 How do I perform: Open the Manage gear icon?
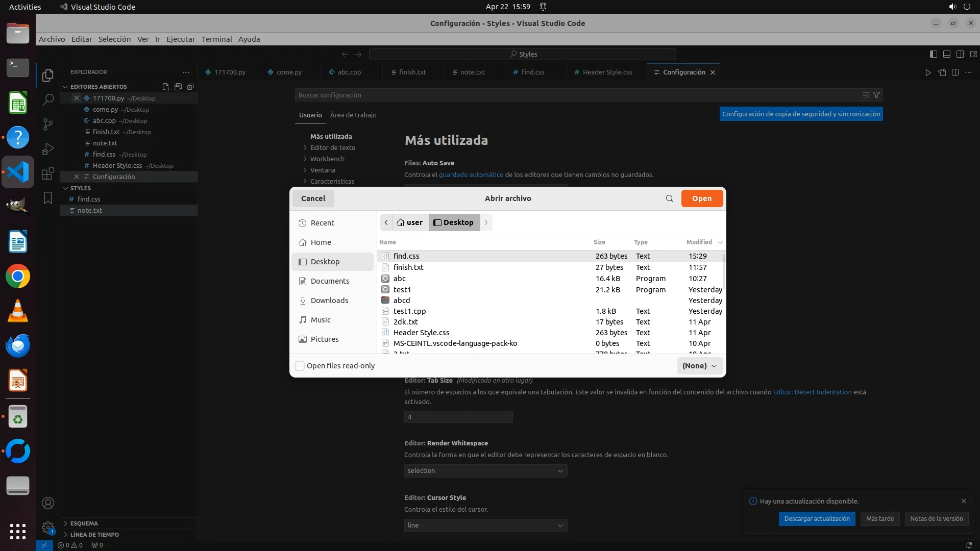coord(47,528)
